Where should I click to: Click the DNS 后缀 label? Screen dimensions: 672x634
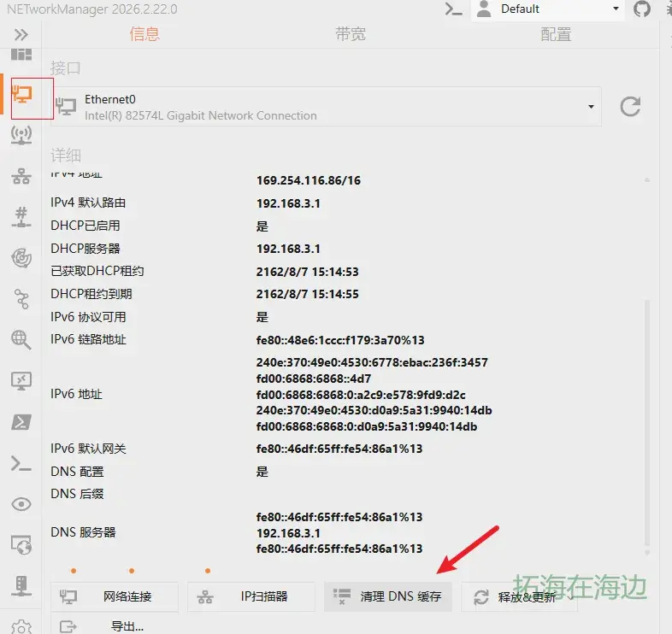click(x=77, y=494)
